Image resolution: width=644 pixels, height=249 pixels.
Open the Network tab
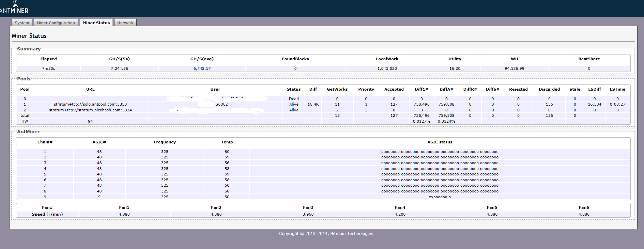125,23
